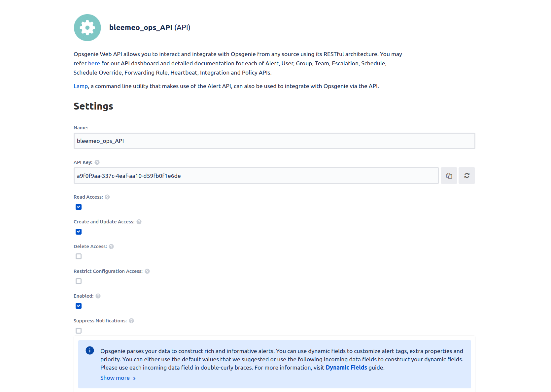The width and height of the screenshot is (551, 392).
Task: Expand the Show more section
Action: tap(115, 378)
